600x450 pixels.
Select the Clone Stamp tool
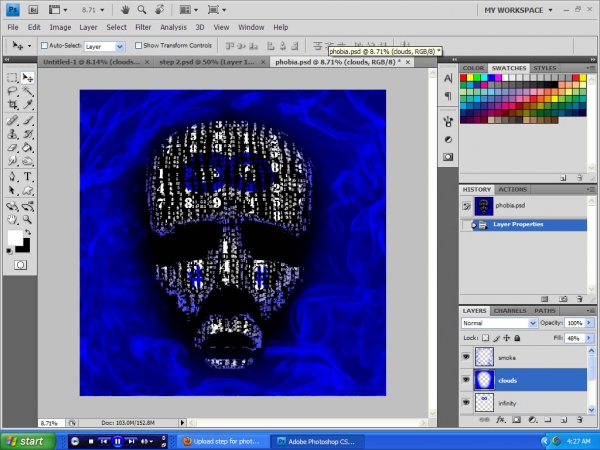(x=12, y=134)
